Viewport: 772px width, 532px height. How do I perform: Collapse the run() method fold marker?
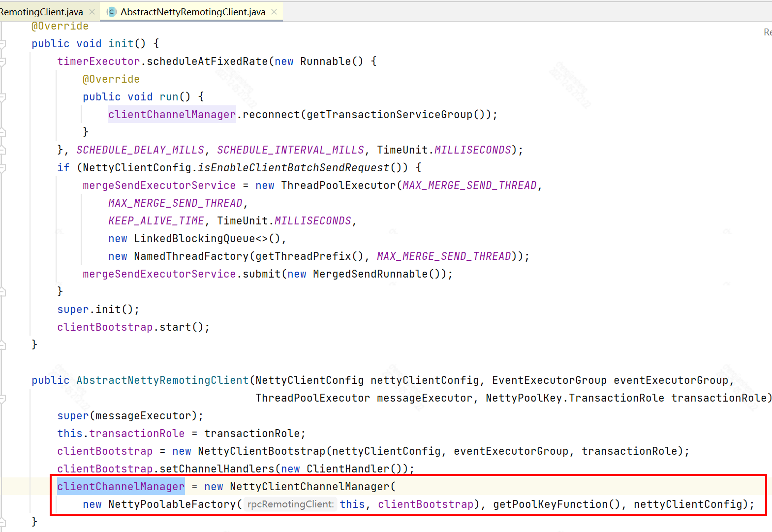[2, 97]
